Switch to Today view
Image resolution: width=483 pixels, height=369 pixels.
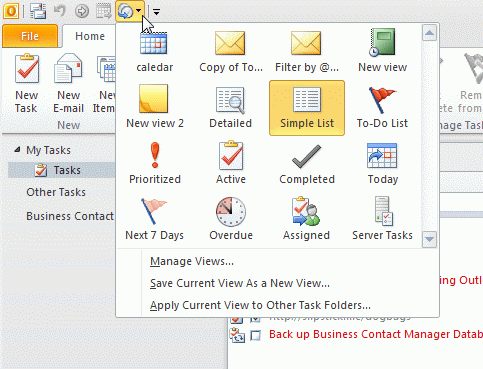point(382,163)
